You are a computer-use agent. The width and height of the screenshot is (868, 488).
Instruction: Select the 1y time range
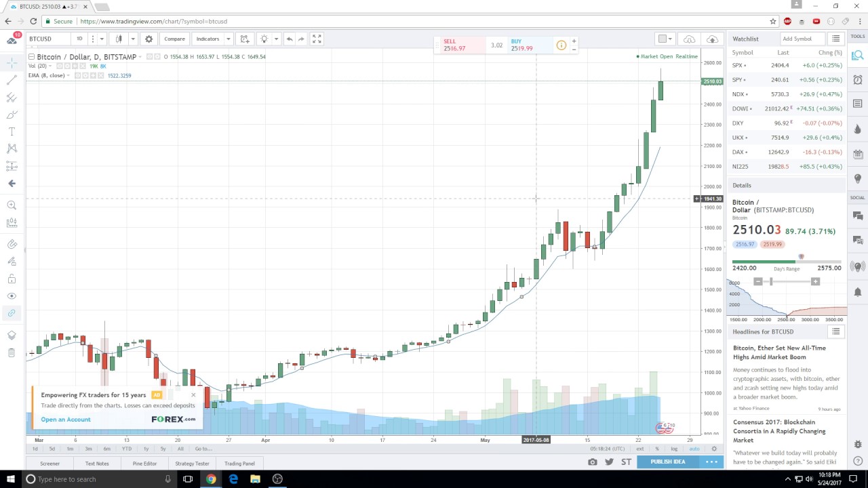pos(146,449)
